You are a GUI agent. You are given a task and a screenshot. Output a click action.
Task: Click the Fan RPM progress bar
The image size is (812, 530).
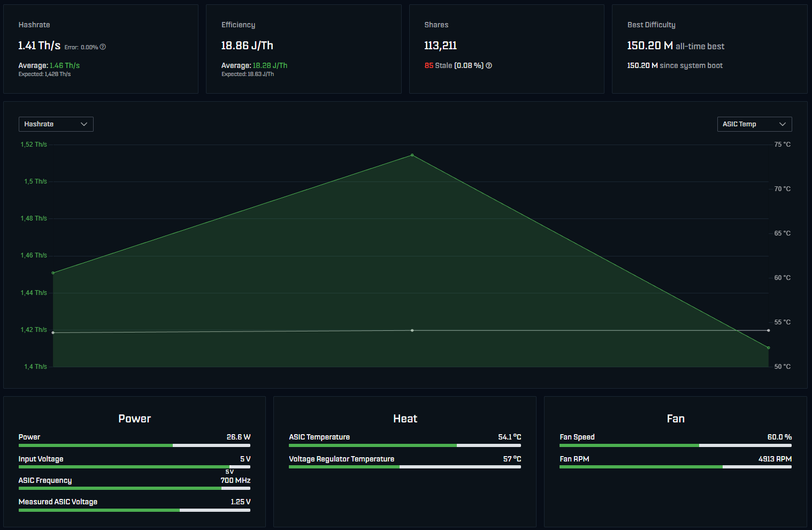676,467
